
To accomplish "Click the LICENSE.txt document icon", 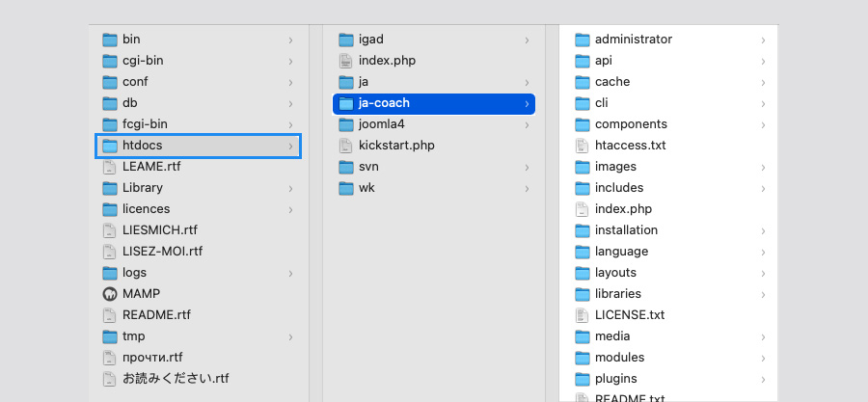I will (582, 315).
